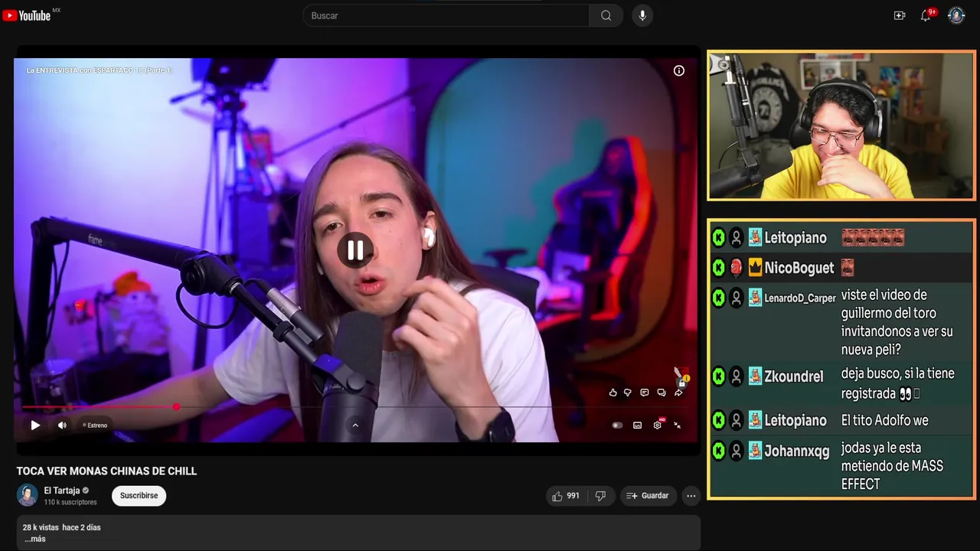Click the Kick badge beside Zkoundrel

point(718,377)
